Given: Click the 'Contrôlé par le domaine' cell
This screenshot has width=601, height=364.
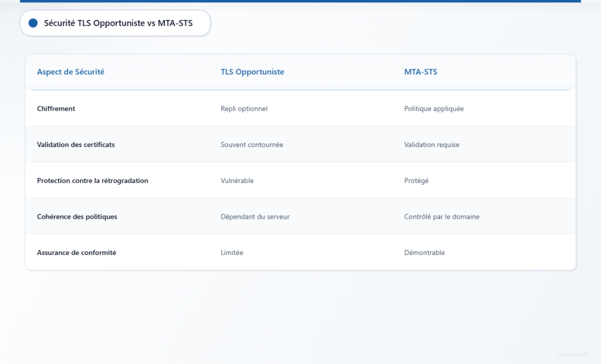Looking at the screenshot, I should tap(441, 216).
